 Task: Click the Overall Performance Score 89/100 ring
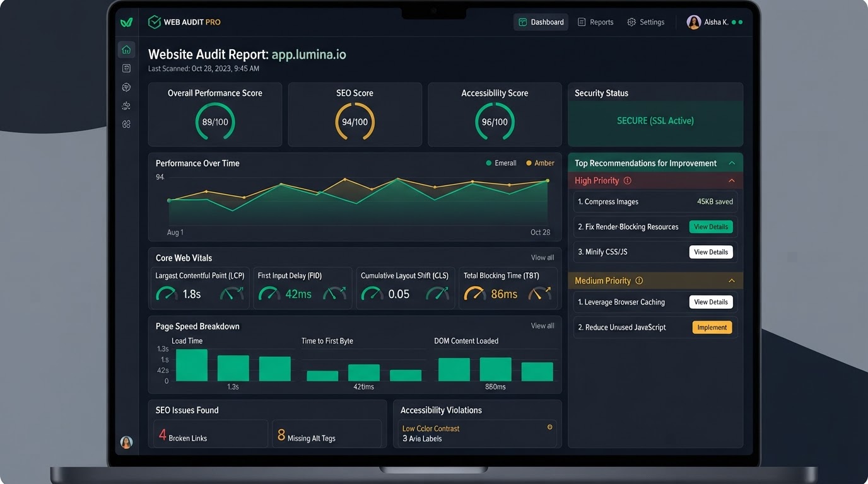(215, 122)
